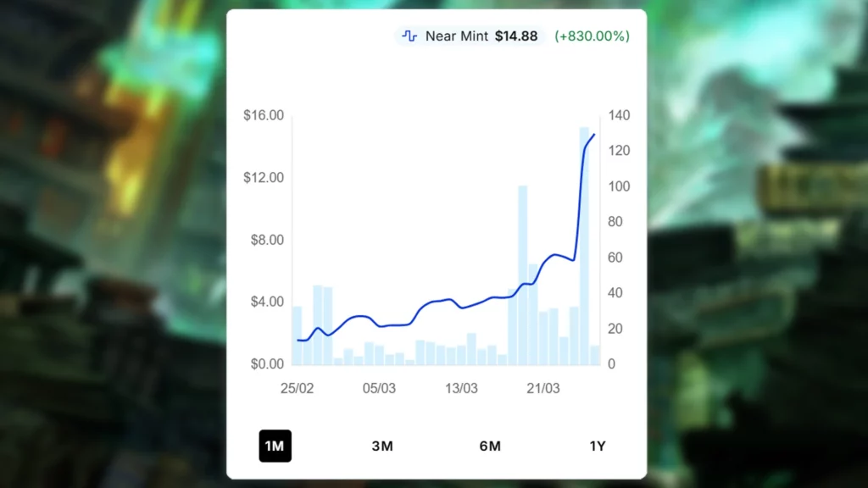Click the $0.00 price axis label
Image resolution: width=868 pixels, height=488 pixels.
(265, 364)
